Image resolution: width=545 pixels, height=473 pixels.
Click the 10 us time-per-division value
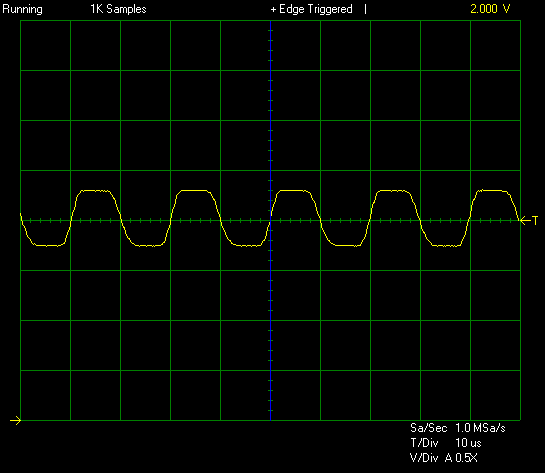pos(468,443)
